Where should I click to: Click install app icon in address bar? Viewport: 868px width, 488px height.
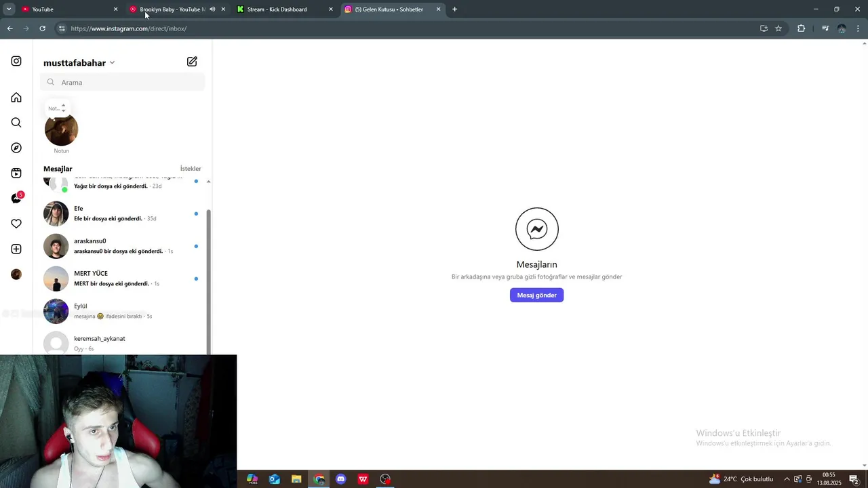tap(764, 28)
